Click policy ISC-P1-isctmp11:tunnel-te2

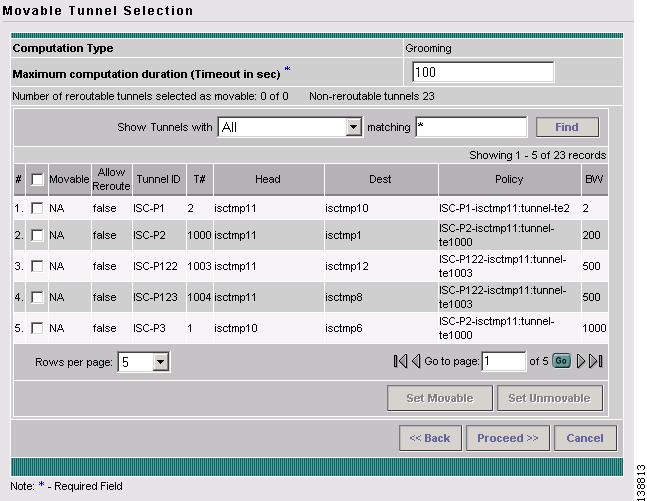[504, 208]
